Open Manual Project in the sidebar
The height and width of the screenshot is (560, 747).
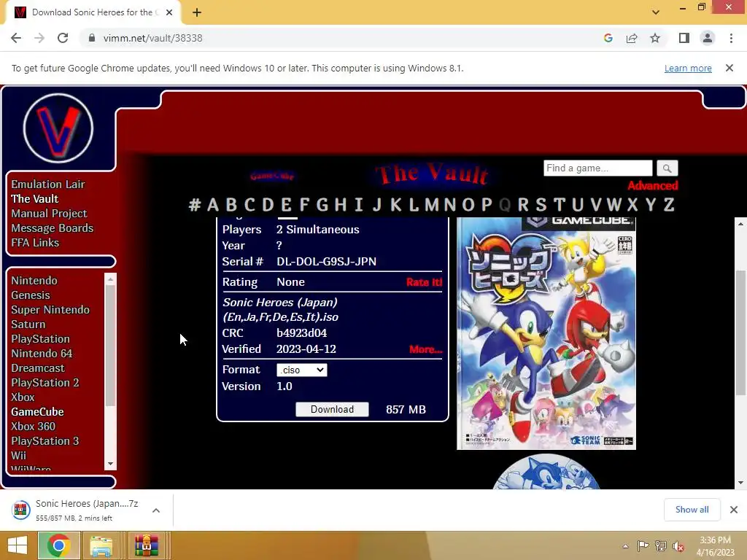(x=49, y=214)
